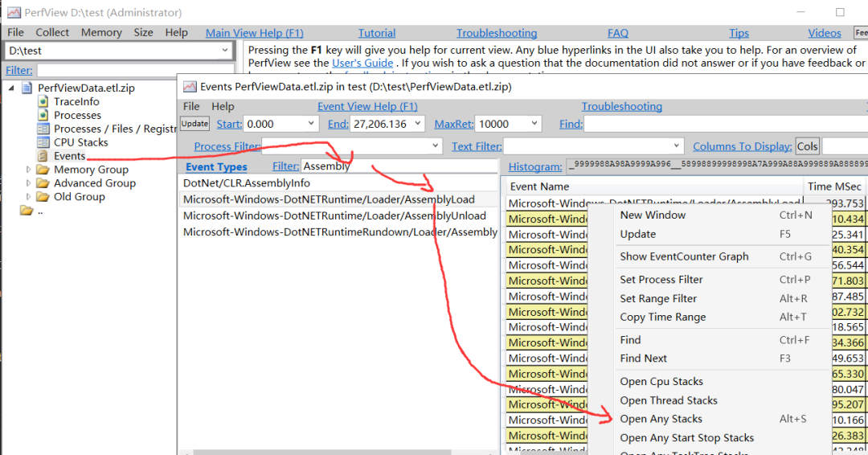This screenshot has height=455, width=868.
Task: Open the Size menu
Action: 143,33
